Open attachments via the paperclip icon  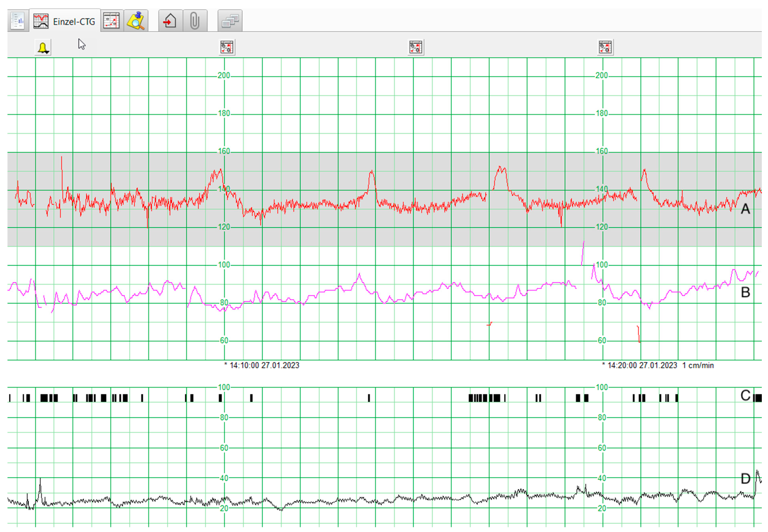(195, 21)
